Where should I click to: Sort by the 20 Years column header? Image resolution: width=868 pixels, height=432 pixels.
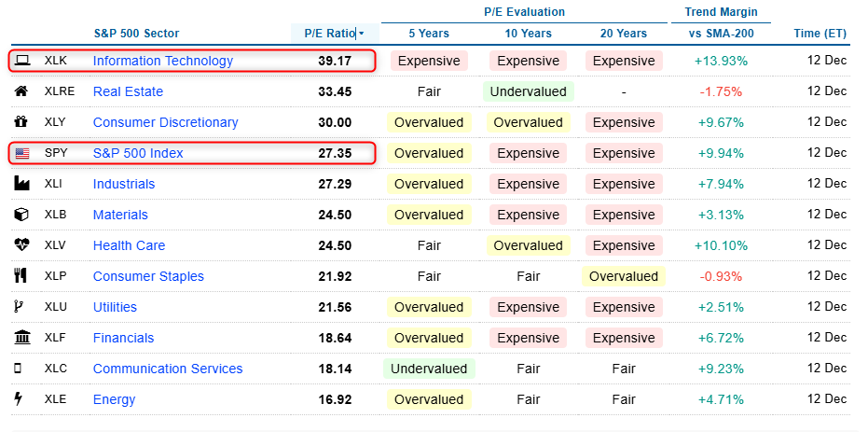pos(624,34)
